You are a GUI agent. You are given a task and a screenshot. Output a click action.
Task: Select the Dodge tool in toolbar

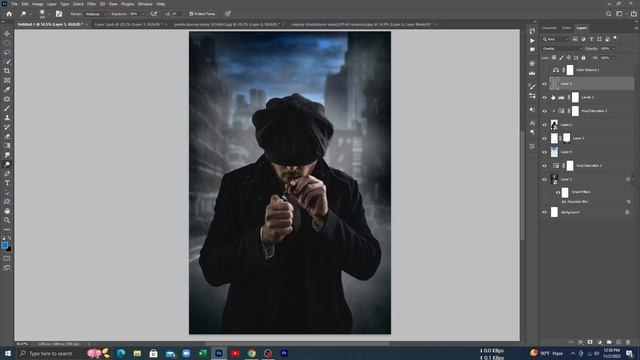7,164
